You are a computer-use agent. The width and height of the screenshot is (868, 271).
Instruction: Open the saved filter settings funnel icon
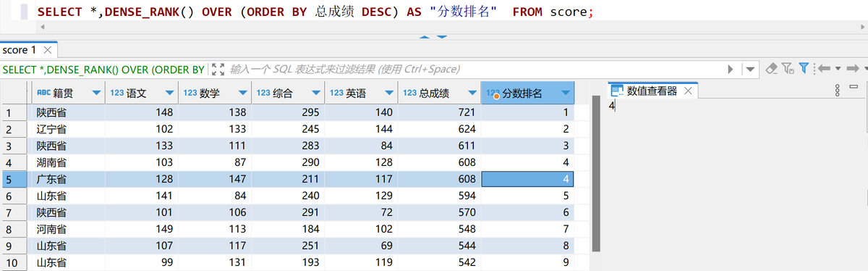click(787, 69)
